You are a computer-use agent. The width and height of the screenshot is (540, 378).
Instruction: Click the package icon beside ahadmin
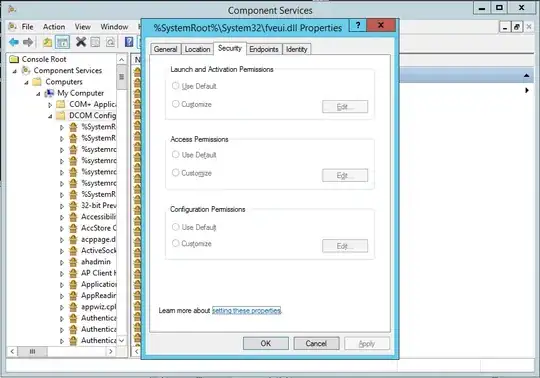[x=73, y=262]
